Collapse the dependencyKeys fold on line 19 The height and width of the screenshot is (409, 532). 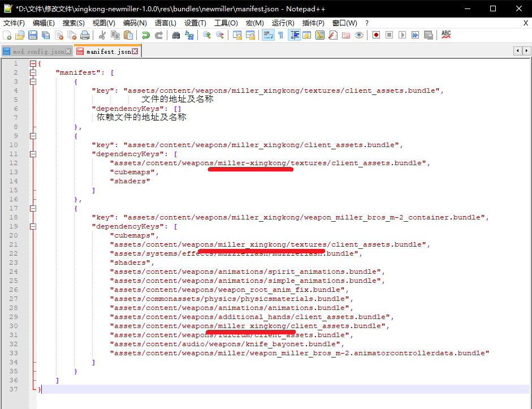33,226
